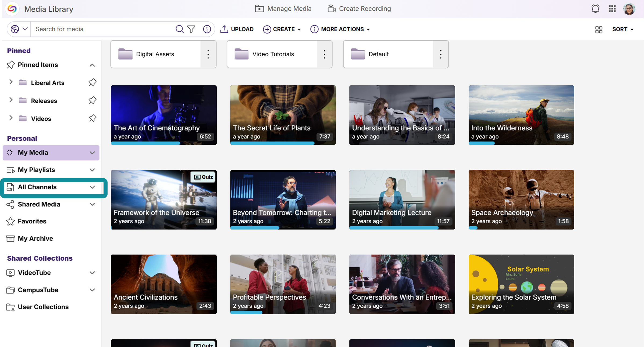Unpin the Liberal Arts folder
This screenshot has width=644, height=347.
[92, 82]
